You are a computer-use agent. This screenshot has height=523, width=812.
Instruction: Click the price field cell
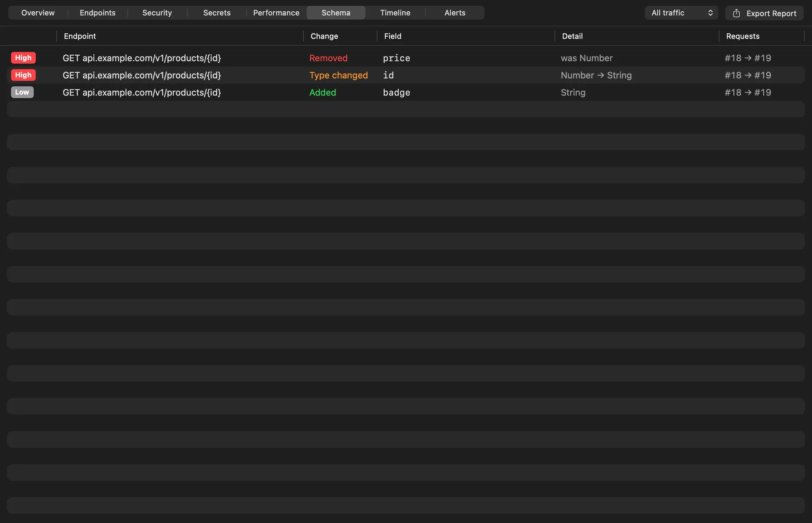[396, 58]
